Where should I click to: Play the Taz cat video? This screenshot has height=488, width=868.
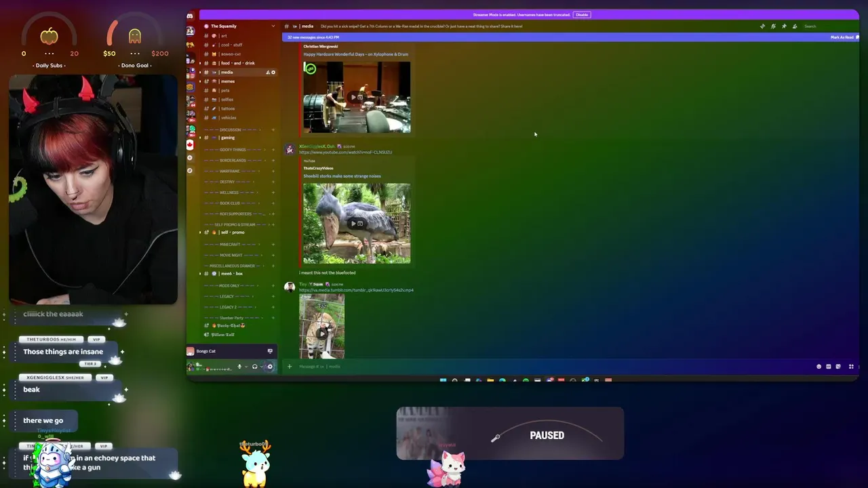(321, 326)
